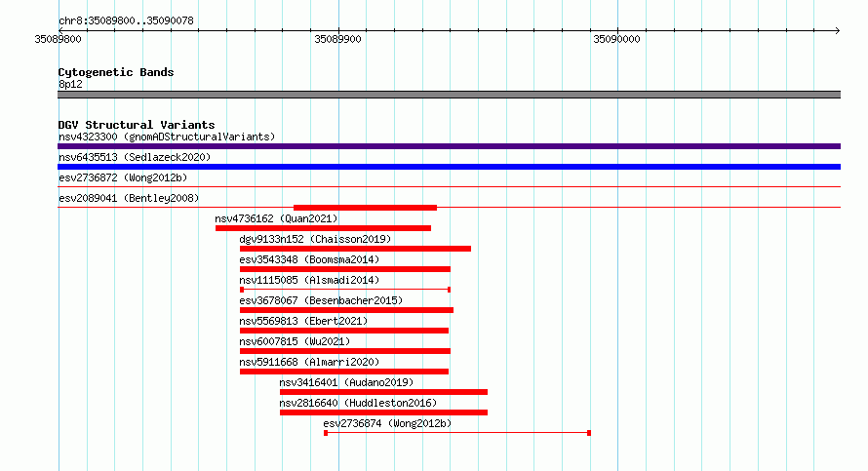Click the red bar under nsv4736162
The image size is (868, 471).
click(323, 228)
